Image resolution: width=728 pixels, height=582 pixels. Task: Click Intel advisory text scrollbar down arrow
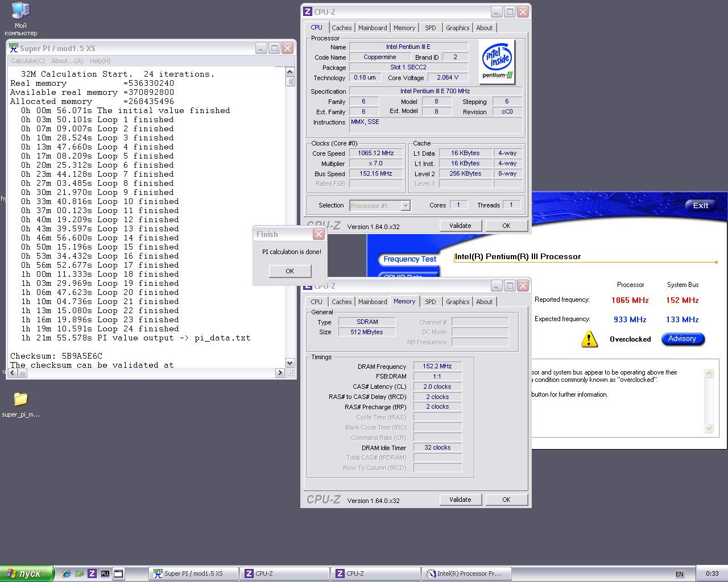pyautogui.click(x=709, y=428)
